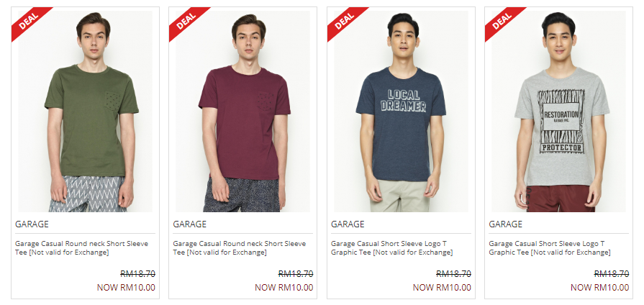Open the grey Restoration Protector tee photo
Image resolution: width=644 pixels, height=305 pixels.
pyautogui.click(x=559, y=111)
